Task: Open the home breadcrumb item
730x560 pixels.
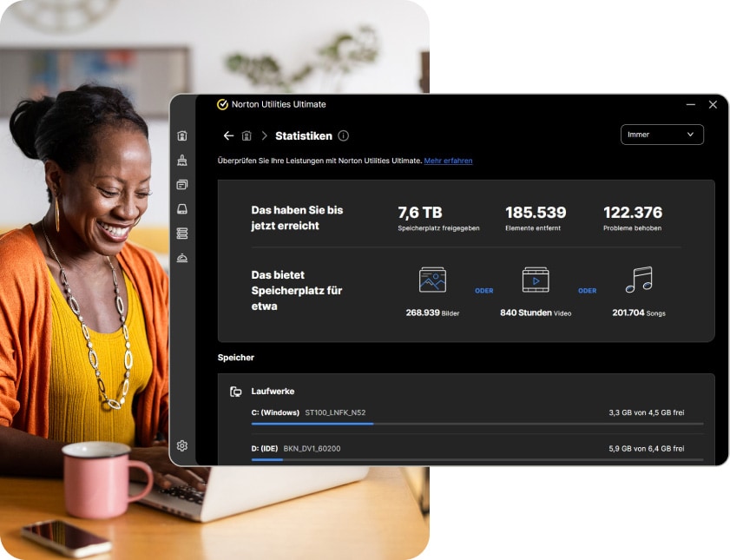Action: (x=246, y=135)
